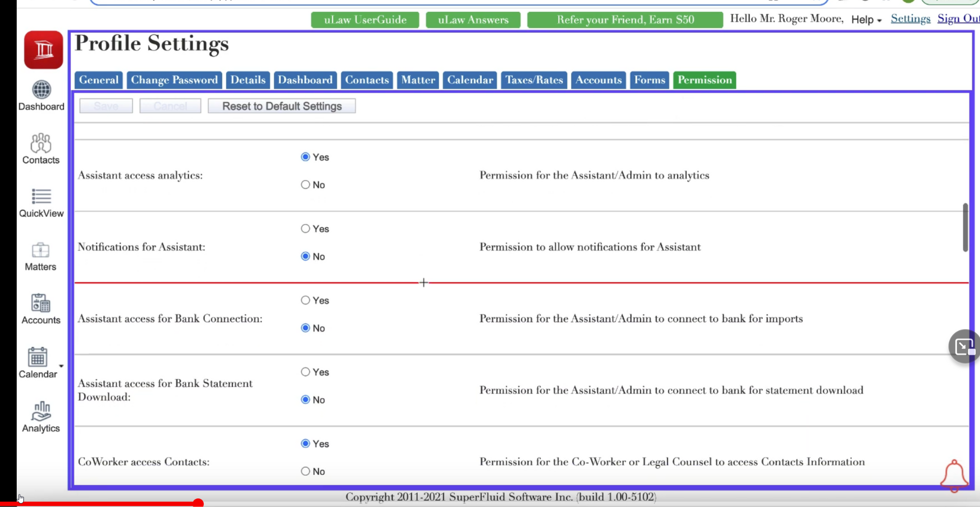Expand the pop-out panel on the right edge
Screen dimensions: 980x507
click(x=963, y=346)
